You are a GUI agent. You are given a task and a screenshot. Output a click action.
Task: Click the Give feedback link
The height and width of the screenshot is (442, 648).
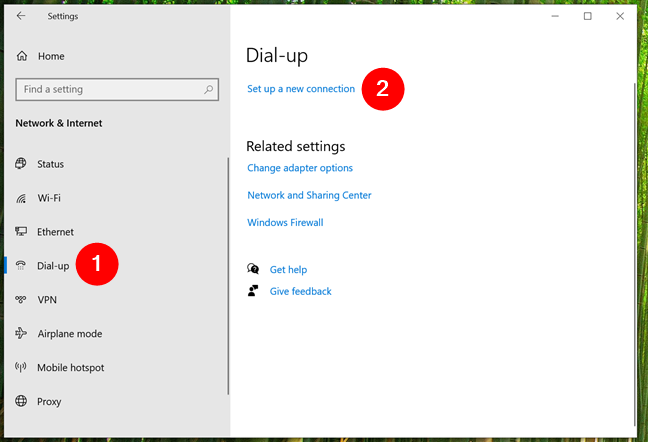[x=300, y=291]
